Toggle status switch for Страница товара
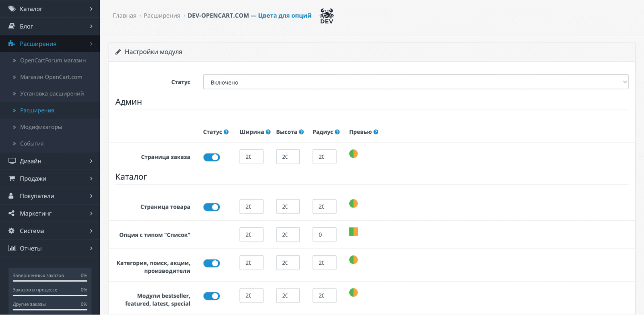The image size is (644, 315). (211, 207)
